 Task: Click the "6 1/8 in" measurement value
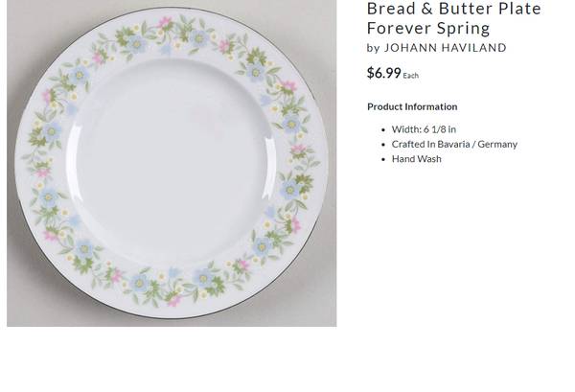pyautogui.click(x=440, y=129)
